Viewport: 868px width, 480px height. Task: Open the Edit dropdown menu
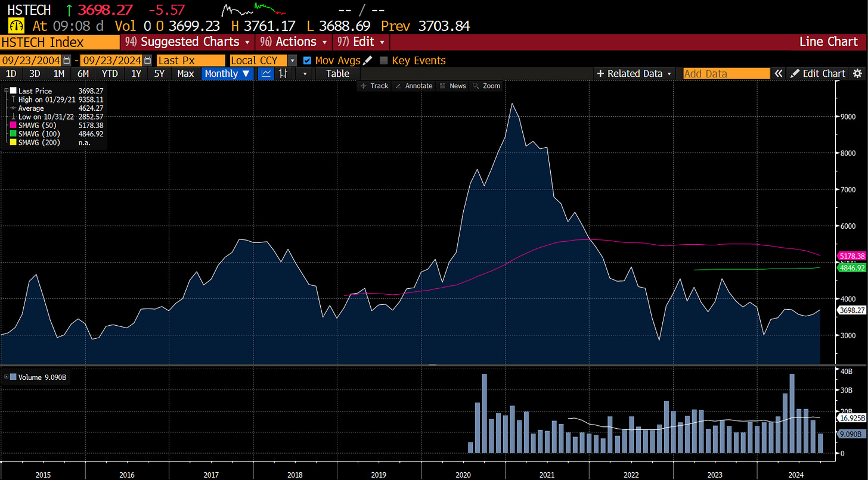[x=362, y=42]
